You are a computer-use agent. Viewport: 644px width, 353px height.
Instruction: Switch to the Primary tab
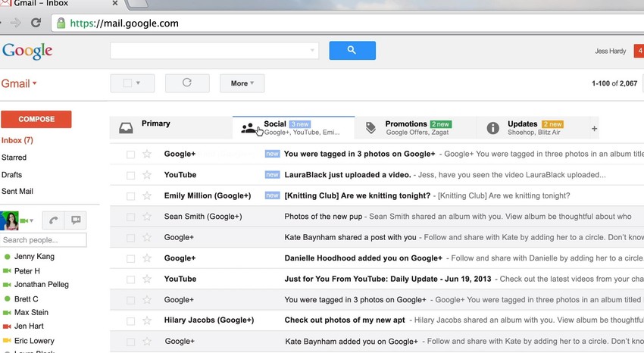(x=155, y=124)
